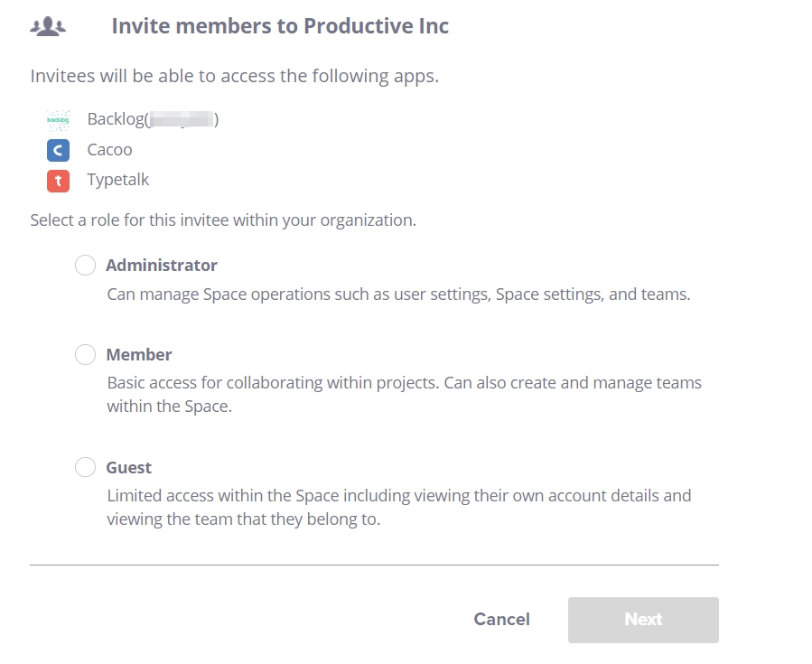Screen dimensions: 812x664
Task: Click the 'Select a role for this invitee' text
Action: (x=223, y=220)
